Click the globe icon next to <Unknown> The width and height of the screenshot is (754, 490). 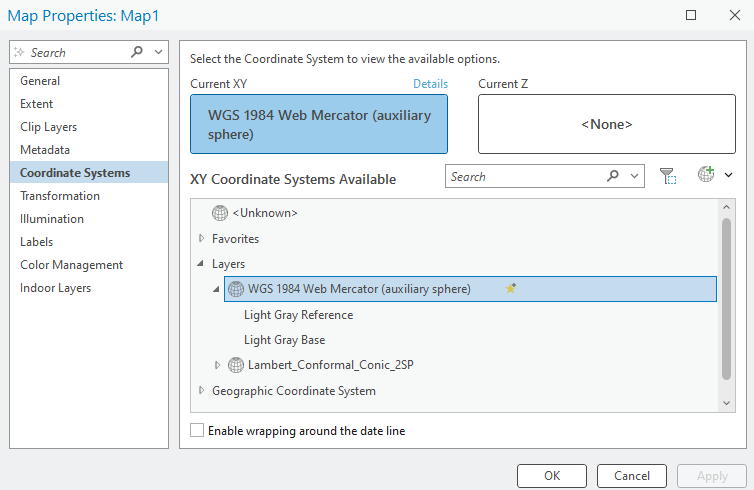click(220, 213)
